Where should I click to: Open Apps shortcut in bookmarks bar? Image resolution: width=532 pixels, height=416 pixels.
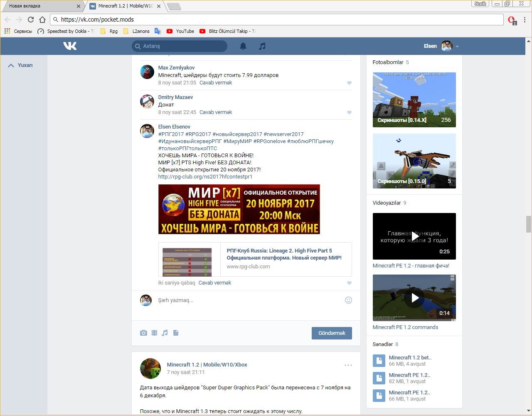click(7, 31)
